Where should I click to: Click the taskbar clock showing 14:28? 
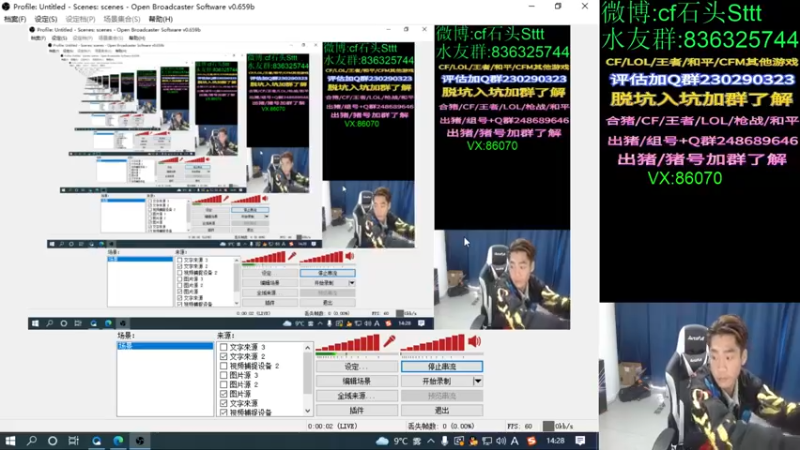tap(555, 441)
